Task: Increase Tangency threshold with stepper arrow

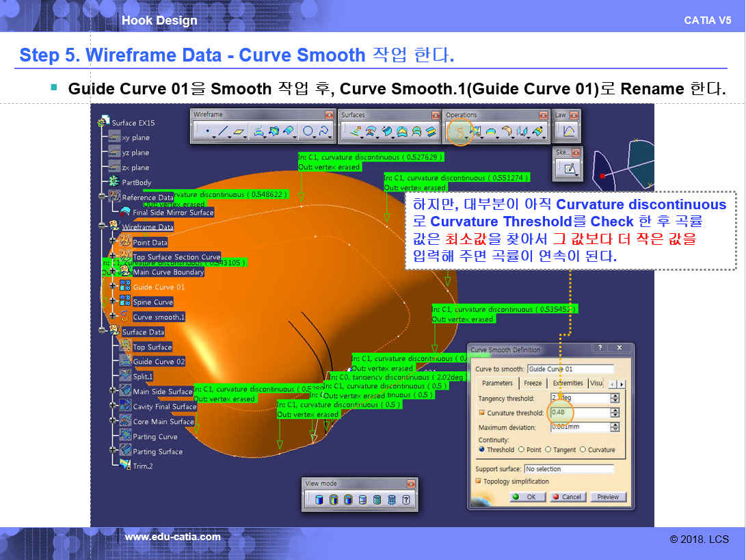Action: tap(615, 395)
